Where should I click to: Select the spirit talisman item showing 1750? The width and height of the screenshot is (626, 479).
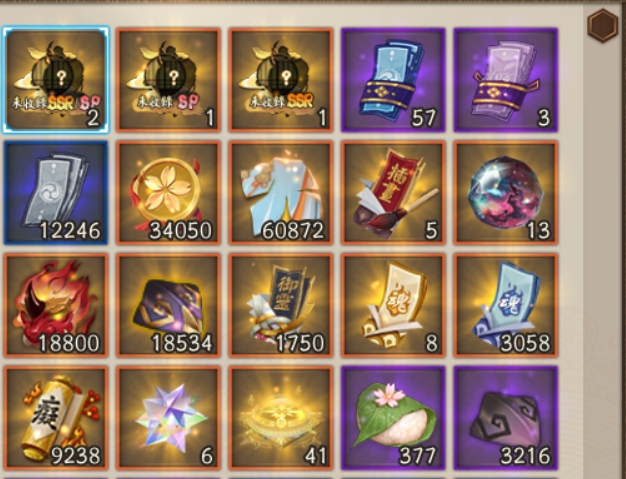(281, 305)
